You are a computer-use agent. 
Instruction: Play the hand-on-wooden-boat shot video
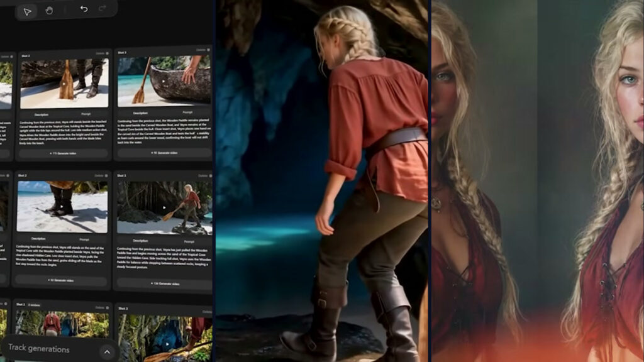(164, 81)
